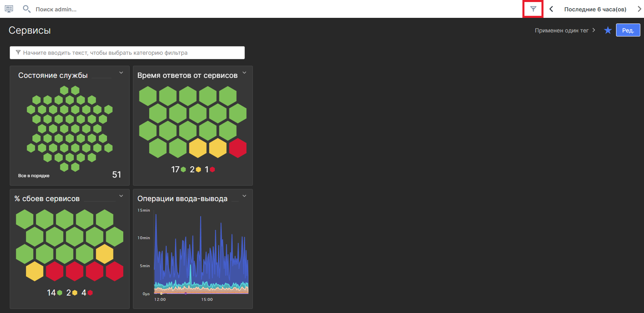Go to next timeframe with right arrow
This screenshot has width=644, height=313.
pos(639,9)
